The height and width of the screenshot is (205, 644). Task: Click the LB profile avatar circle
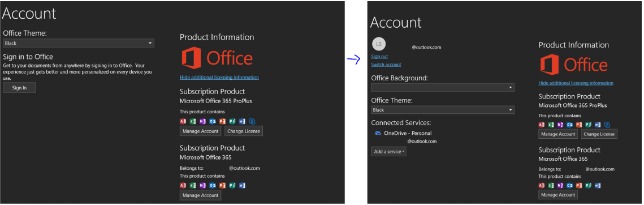pos(378,44)
